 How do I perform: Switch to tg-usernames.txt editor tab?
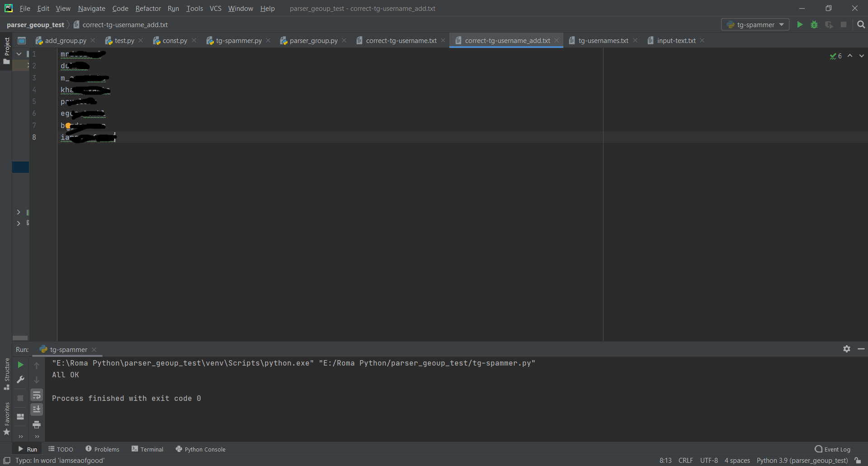tap(603, 41)
